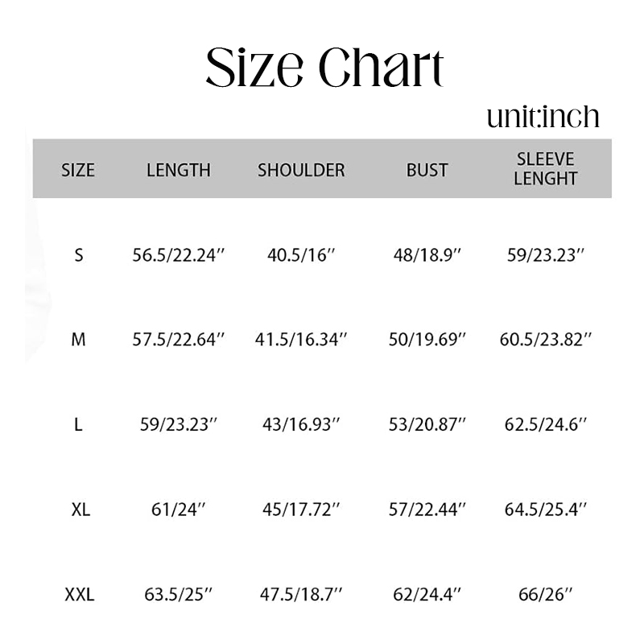Select the 64.5/25.4'' sleeve value
Viewport: 644px width, 644px height.
(546, 510)
